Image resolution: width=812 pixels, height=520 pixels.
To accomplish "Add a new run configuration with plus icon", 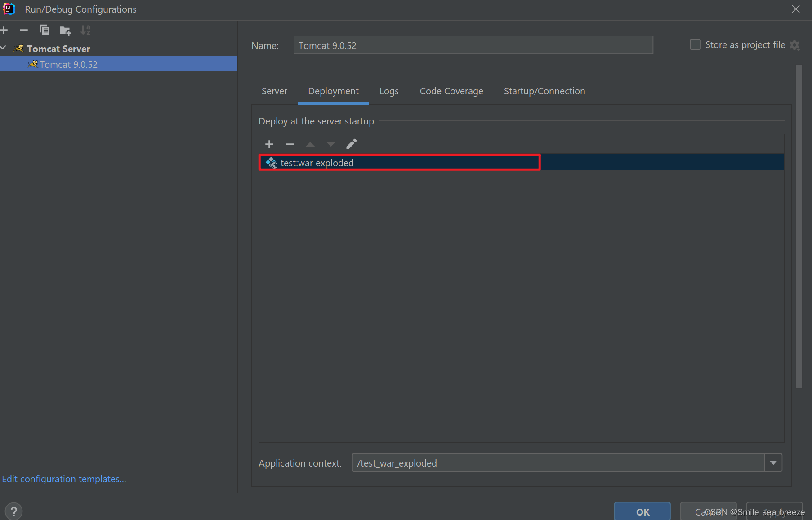I will (x=4, y=30).
